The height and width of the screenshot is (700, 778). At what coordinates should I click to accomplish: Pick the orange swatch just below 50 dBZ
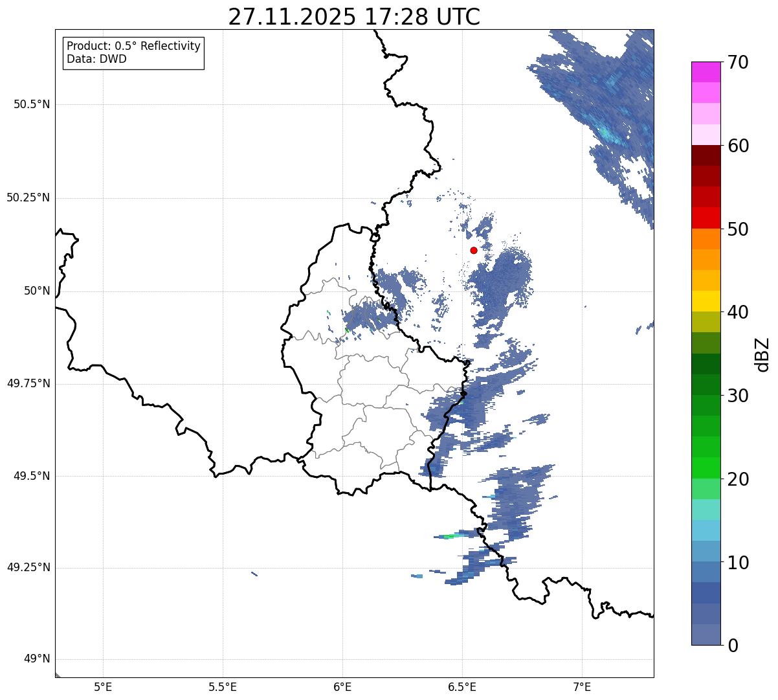point(706,239)
